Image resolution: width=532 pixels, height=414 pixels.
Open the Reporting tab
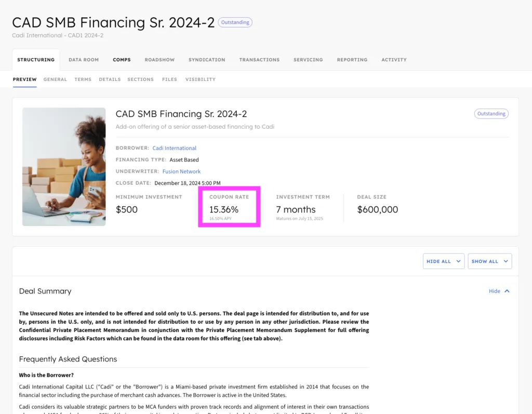point(352,60)
